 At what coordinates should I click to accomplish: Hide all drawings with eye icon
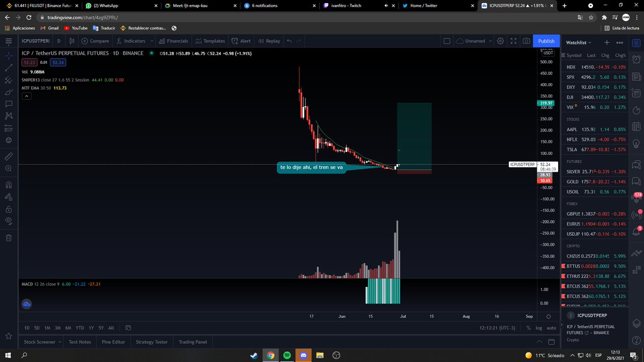click(x=9, y=221)
